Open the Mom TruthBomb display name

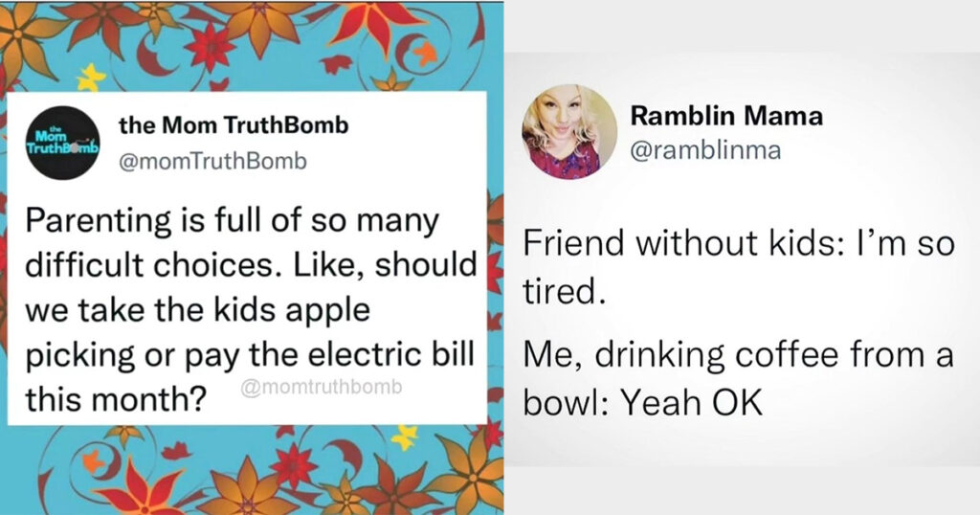[x=234, y=125]
